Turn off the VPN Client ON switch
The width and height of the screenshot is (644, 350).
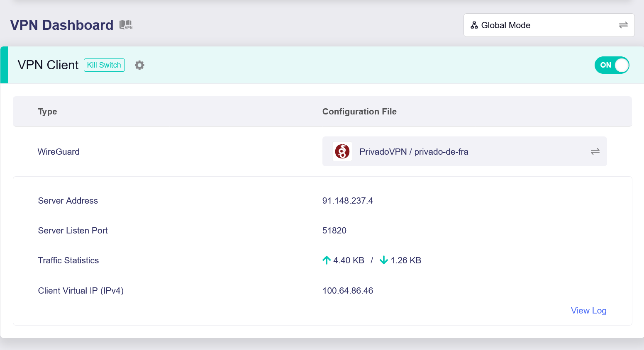[612, 65]
